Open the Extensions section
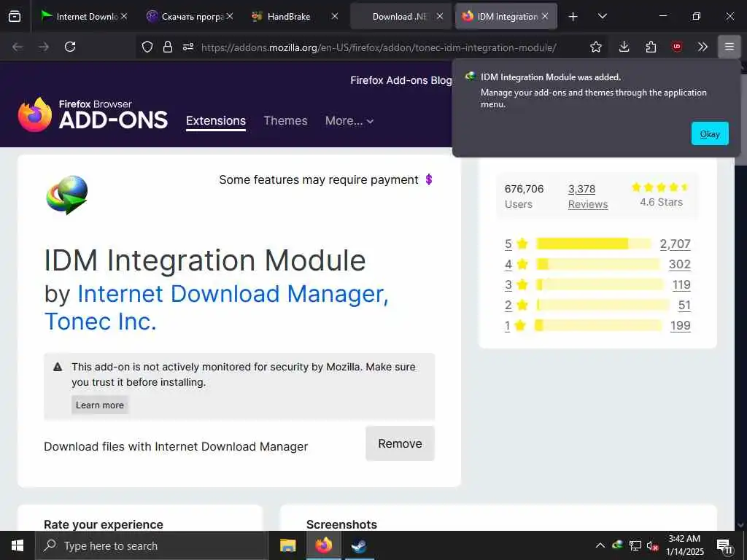This screenshot has width=747, height=560. pos(216,121)
